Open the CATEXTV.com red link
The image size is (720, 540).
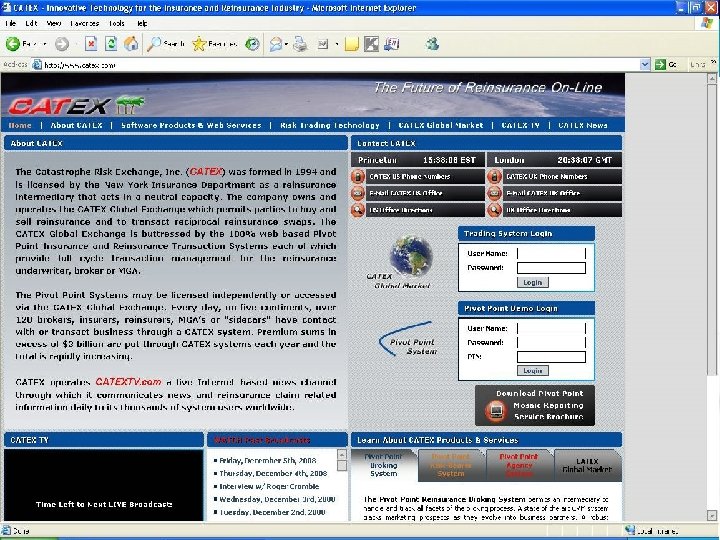click(x=128, y=382)
